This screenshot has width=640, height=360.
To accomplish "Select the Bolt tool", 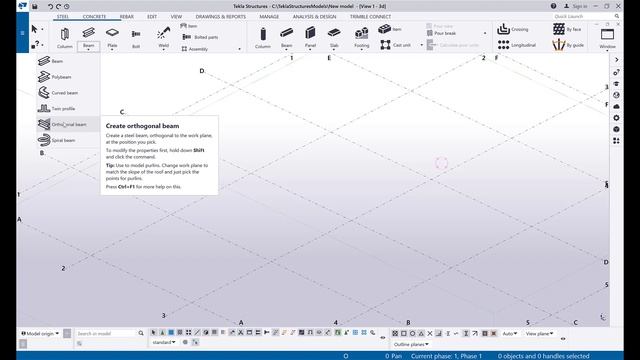I will pos(136,38).
